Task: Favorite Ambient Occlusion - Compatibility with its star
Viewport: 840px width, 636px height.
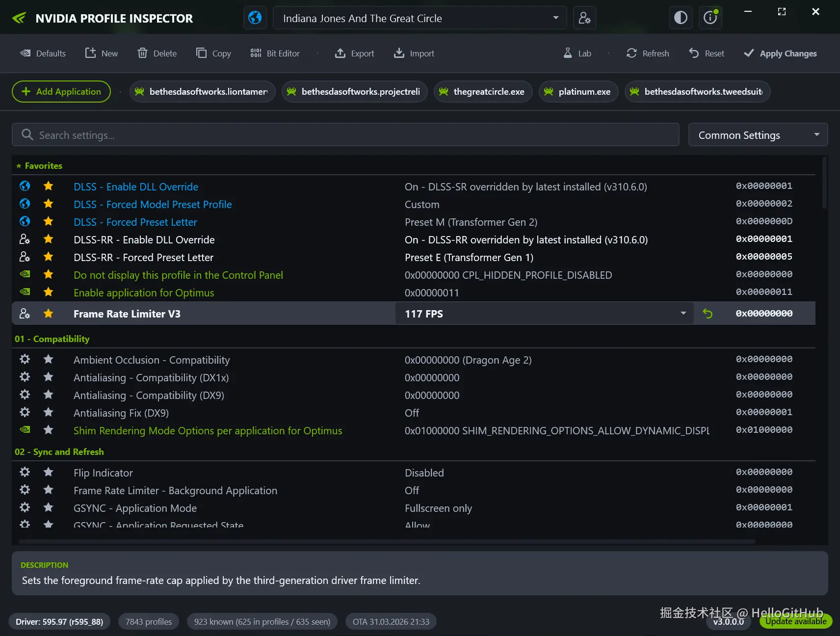Action: (48, 359)
